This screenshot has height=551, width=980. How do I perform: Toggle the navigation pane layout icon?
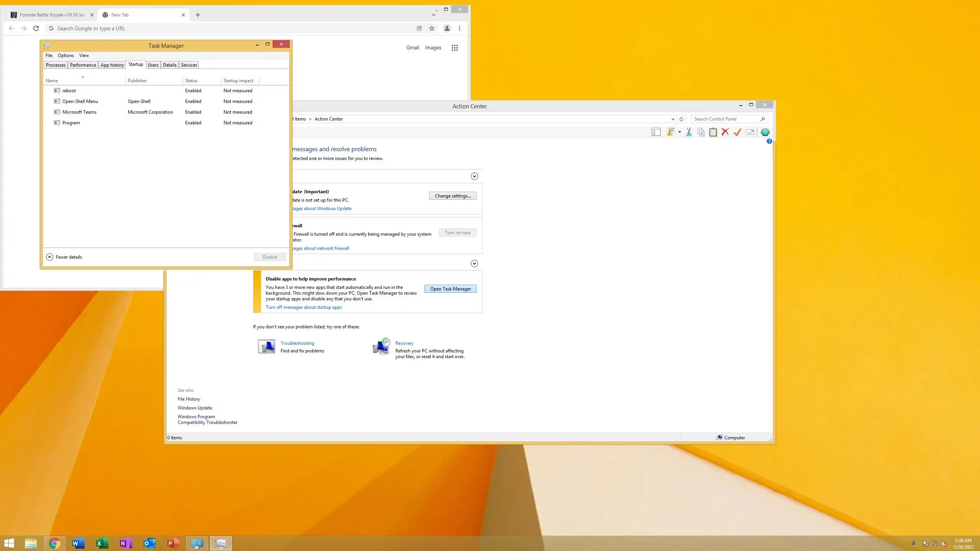pyautogui.click(x=656, y=132)
